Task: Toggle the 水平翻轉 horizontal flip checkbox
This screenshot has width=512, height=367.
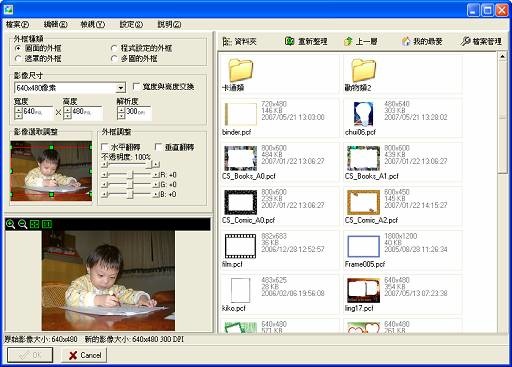Action: pyautogui.click(x=105, y=147)
